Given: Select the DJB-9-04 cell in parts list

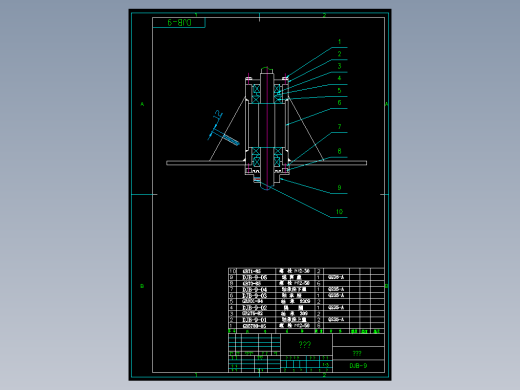Looking at the screenshot, I should click(x=255, y=289).
